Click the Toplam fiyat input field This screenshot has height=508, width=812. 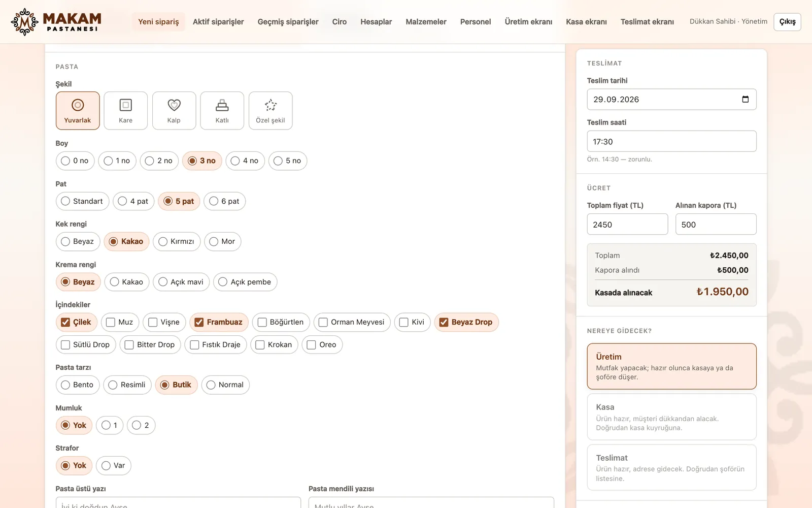(627, 224)
